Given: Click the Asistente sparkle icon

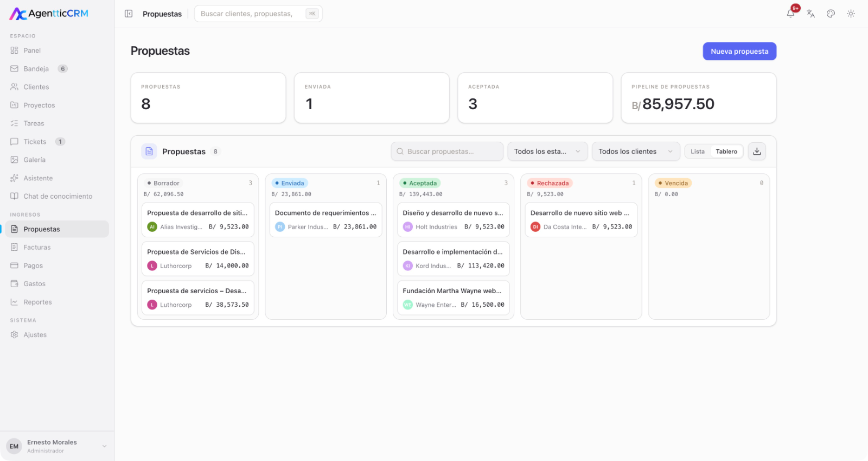Looking at the screenshot, I should click(x=14, y=178).
